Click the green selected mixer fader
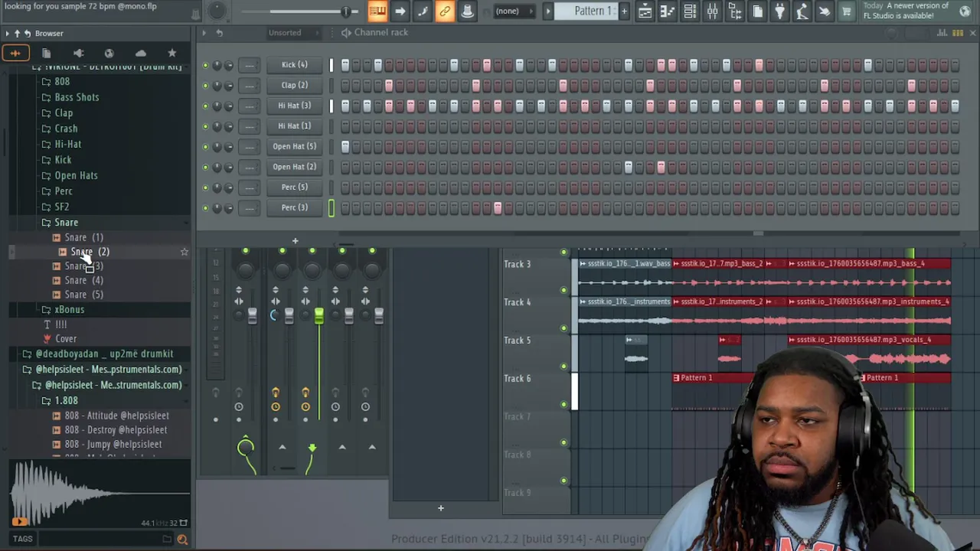 tap(319, 316)
